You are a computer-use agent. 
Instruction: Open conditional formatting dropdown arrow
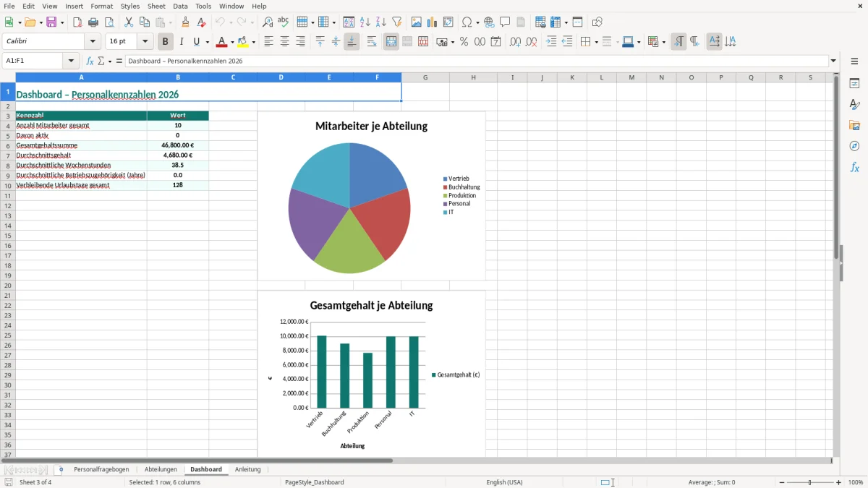click(x=663, y=42)
